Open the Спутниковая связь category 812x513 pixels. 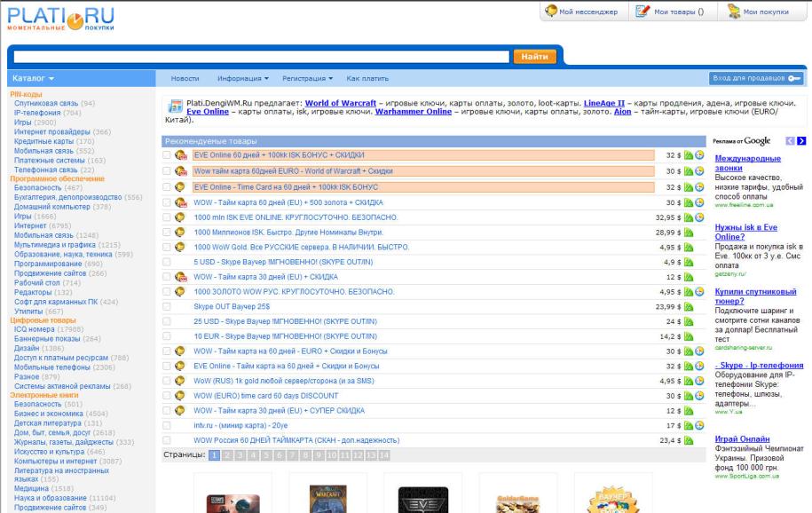point(46,103)
